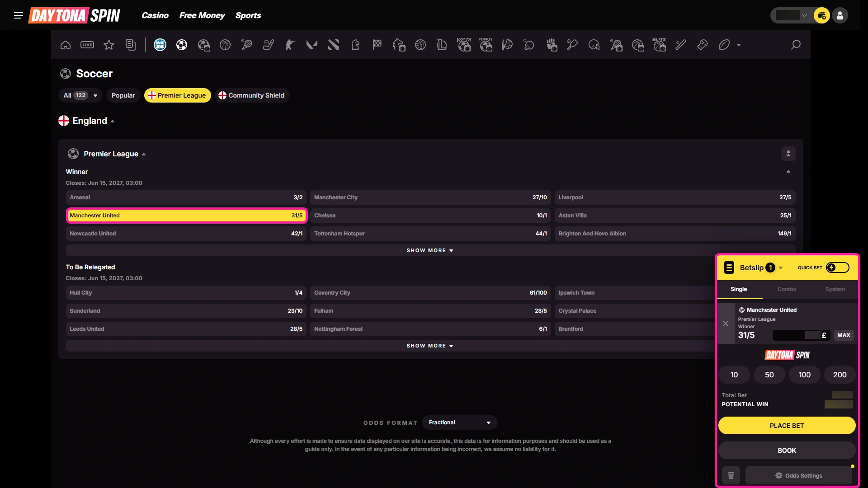Open the user profile icon

pyautogui.click(x=840, y=15)
